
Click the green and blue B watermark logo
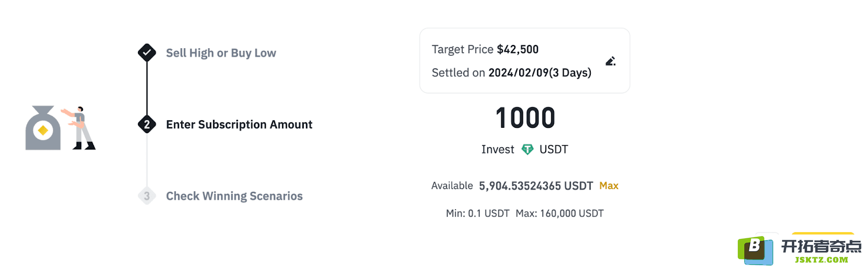pyautogui.click(x=755, y=251)
